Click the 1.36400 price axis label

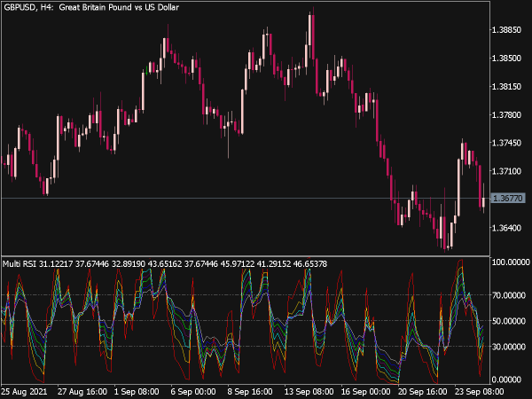506,228
